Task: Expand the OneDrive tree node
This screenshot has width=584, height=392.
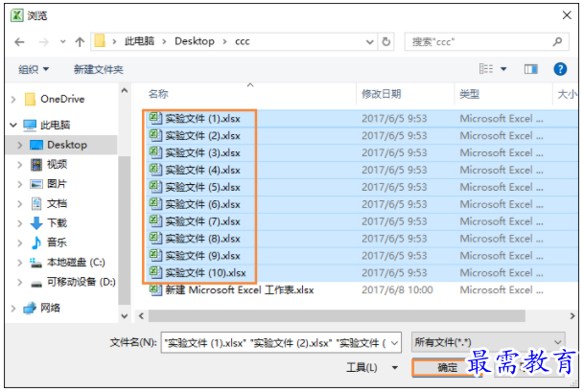Action: coord(13,100)
